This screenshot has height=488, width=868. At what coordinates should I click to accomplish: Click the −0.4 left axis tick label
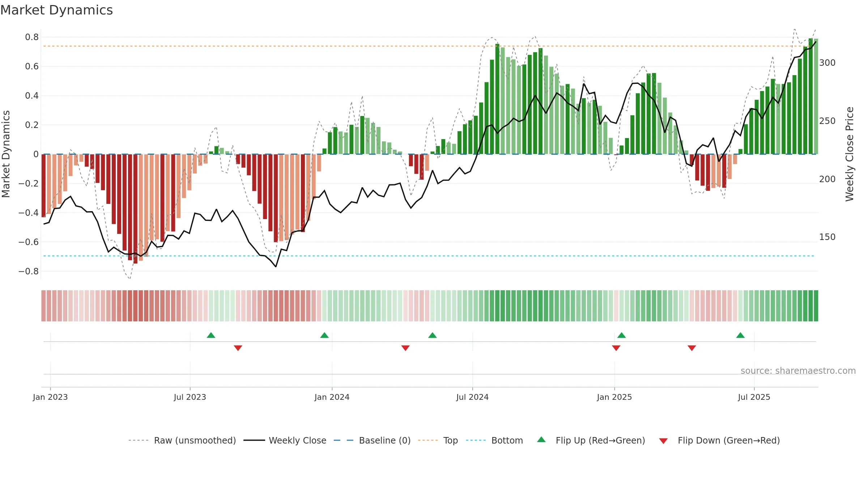29,213
